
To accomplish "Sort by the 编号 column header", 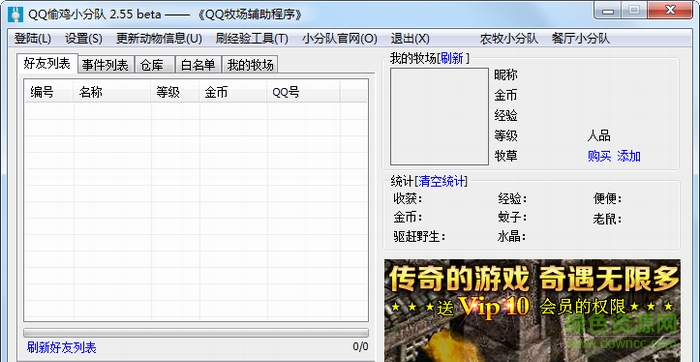I will click(49, 92).
